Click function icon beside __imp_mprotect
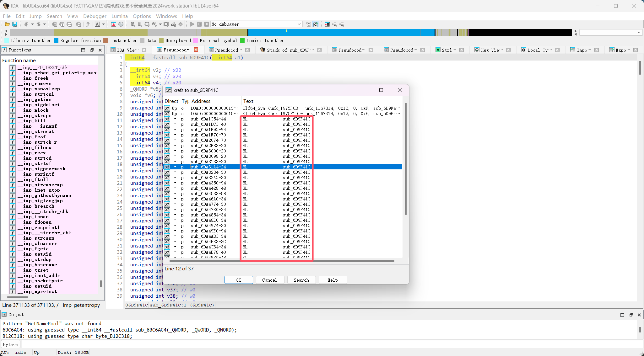The image size is (644, 356). coord(13,291)
